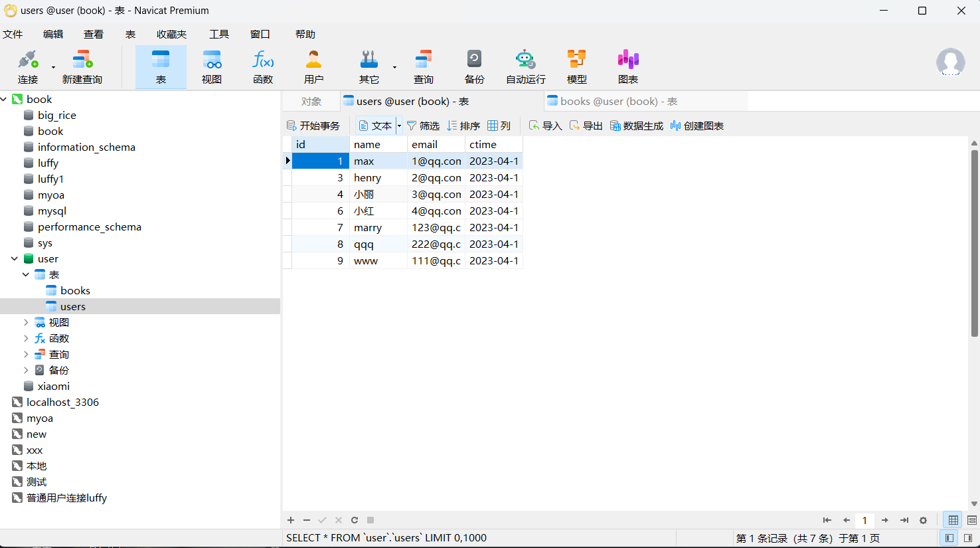Screen dimensions: 980x548
Task: Select the xiaomi database
Action: pyautogui.click(x=53, y=386)
